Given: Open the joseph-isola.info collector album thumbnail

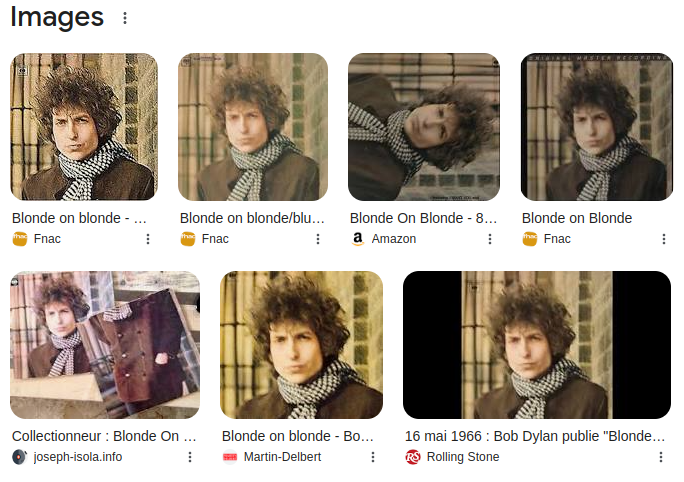Looking at the screenshot, I should (105, 344).
